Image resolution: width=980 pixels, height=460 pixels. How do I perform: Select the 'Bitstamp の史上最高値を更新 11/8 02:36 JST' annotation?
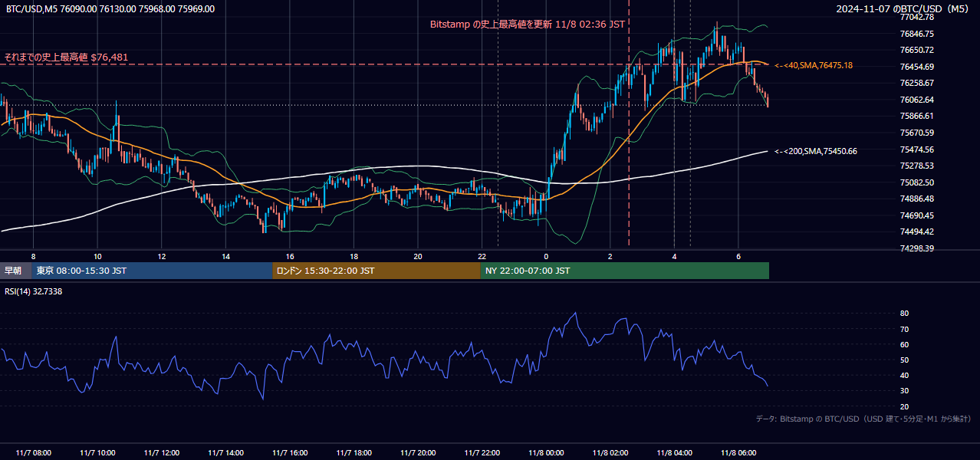(x=527, y=25)
